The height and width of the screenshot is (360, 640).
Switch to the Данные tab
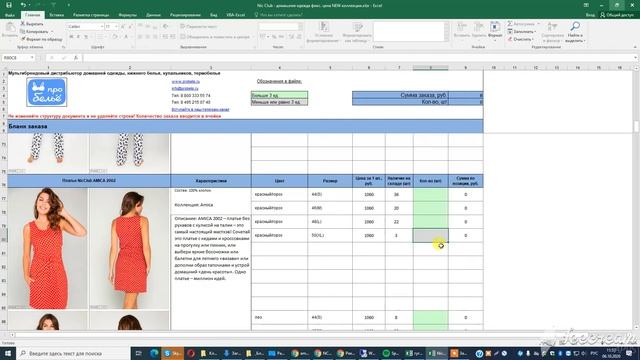[x=153, y=15]
